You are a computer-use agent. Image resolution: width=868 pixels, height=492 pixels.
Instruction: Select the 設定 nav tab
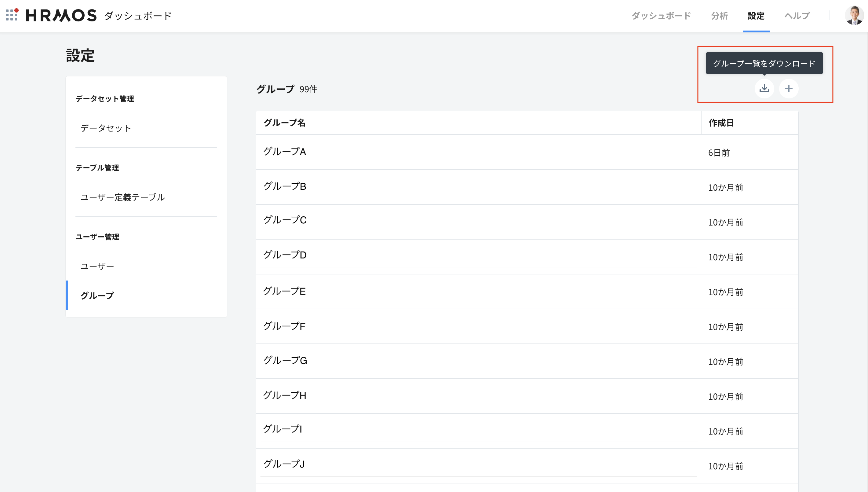756,16
